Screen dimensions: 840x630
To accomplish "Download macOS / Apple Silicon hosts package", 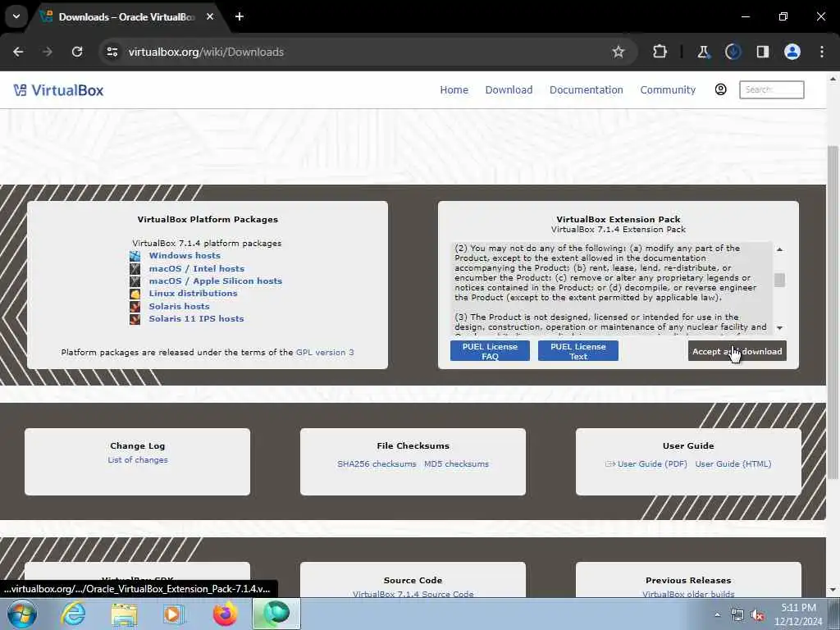I will pyautogui.click(x=216, y=281).
